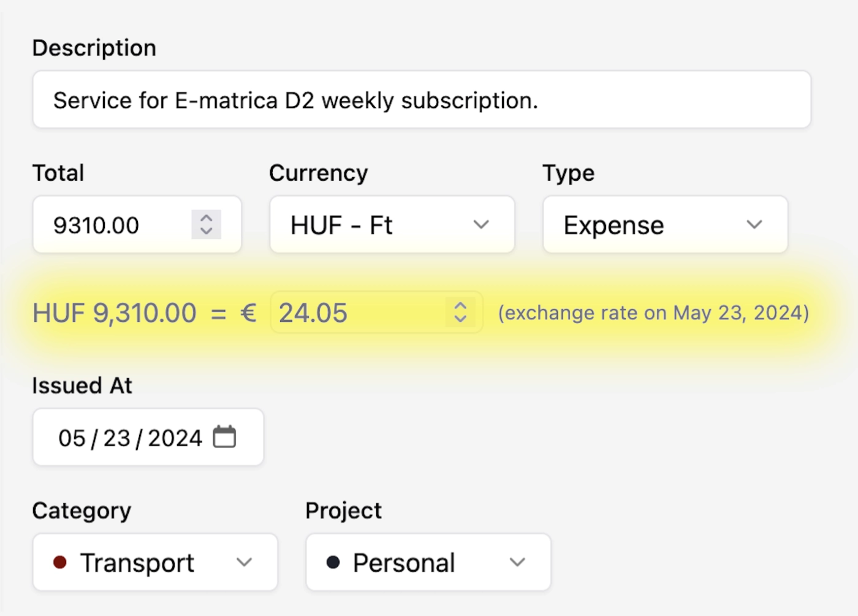Select the year 2024 in the Issued At date
This screenshot has width=858, height=616.
click(175, 438)
